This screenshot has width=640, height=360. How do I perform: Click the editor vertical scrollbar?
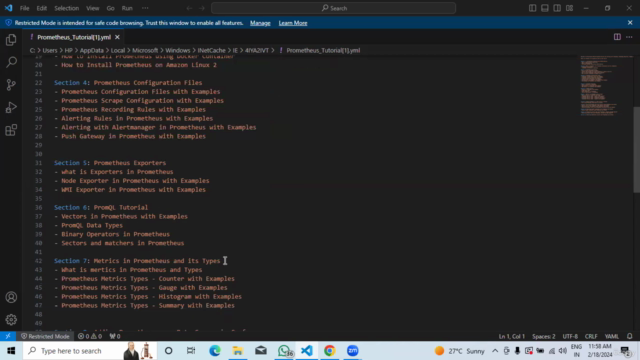(636, 149)
